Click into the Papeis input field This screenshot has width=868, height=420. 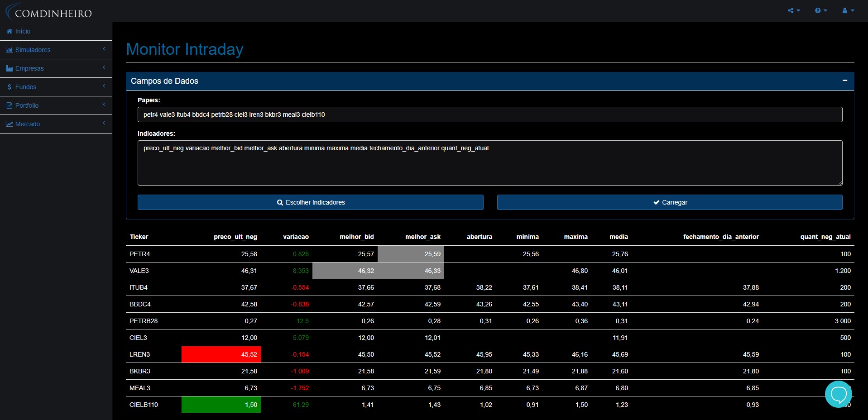pos(490,115)
